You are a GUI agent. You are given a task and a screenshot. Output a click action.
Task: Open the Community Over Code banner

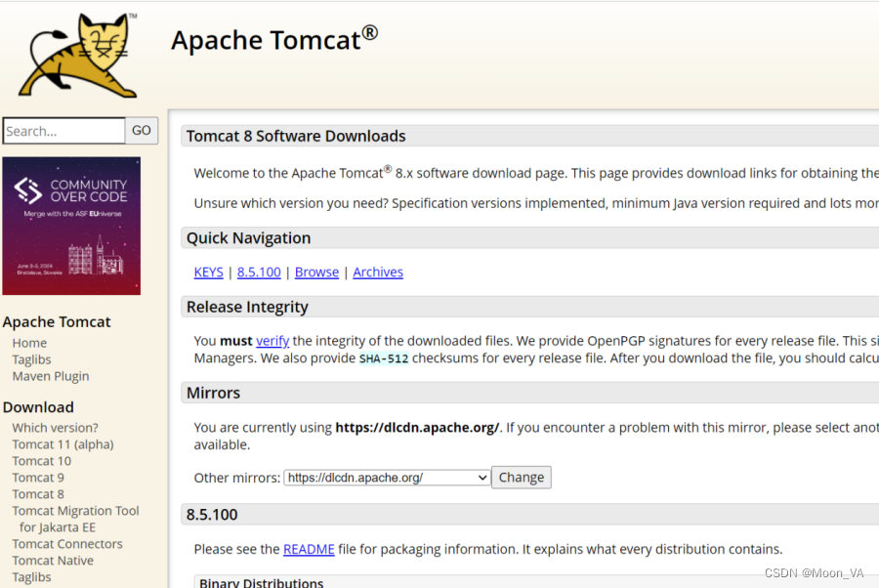click(71, 226)
